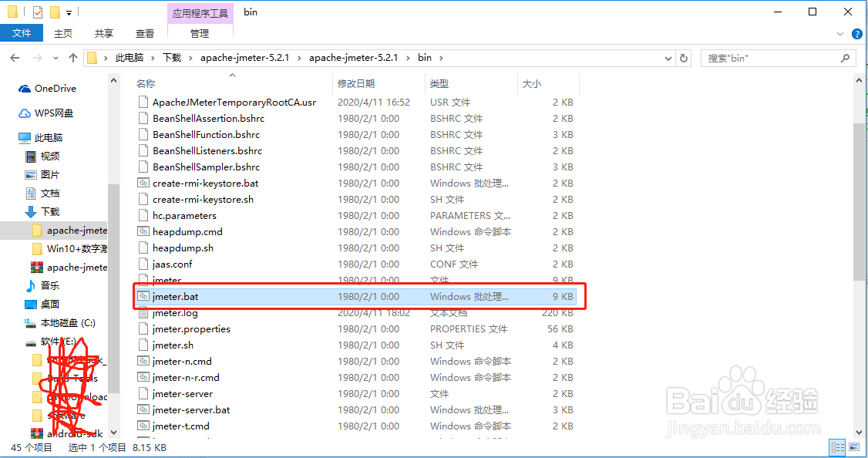Click bin in the address breadcrumb
Screen dimensions: 868x458
pos(425,57)
